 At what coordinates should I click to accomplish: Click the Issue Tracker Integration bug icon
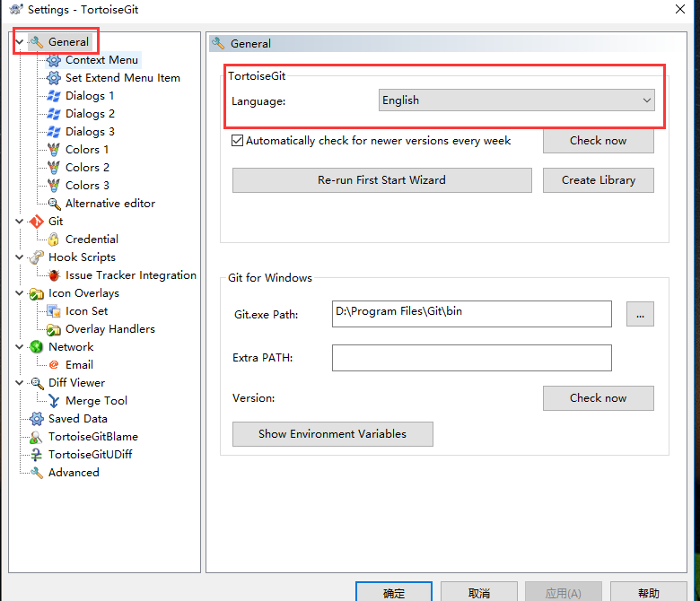[x=54, y=275]
